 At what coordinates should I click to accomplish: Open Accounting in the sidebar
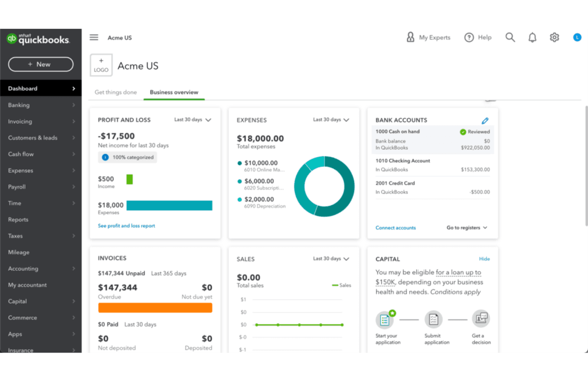(41, 268)
